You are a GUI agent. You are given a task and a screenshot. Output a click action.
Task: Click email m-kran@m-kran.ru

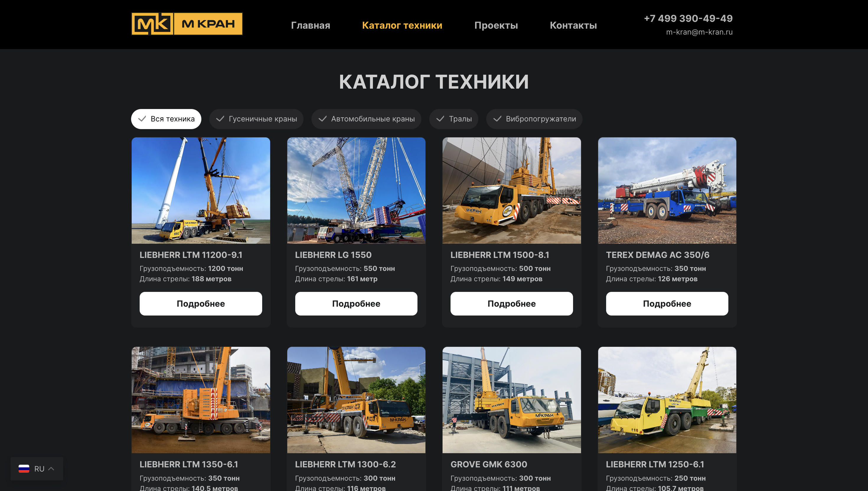click(699, 32)
